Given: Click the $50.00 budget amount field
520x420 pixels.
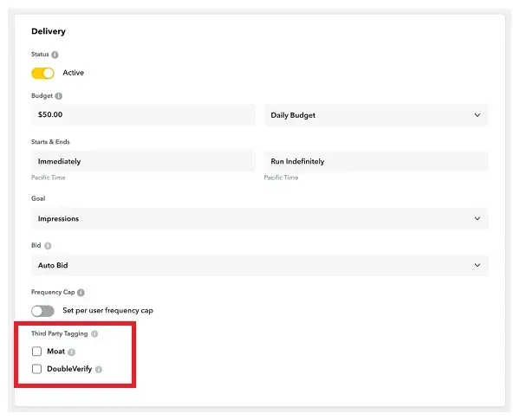Looking at the screenshot, I should click(x=143, y=115).
